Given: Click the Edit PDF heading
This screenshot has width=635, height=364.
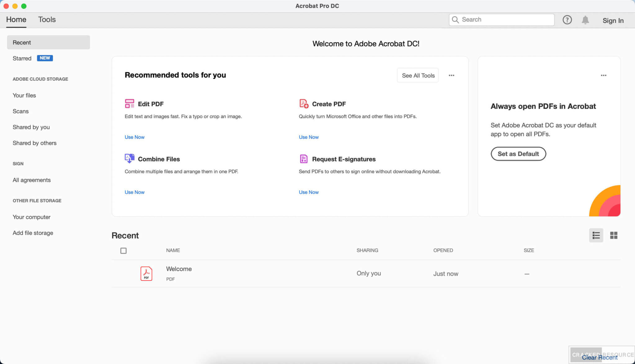Looking at the screenshot, I should pos(151,104).
